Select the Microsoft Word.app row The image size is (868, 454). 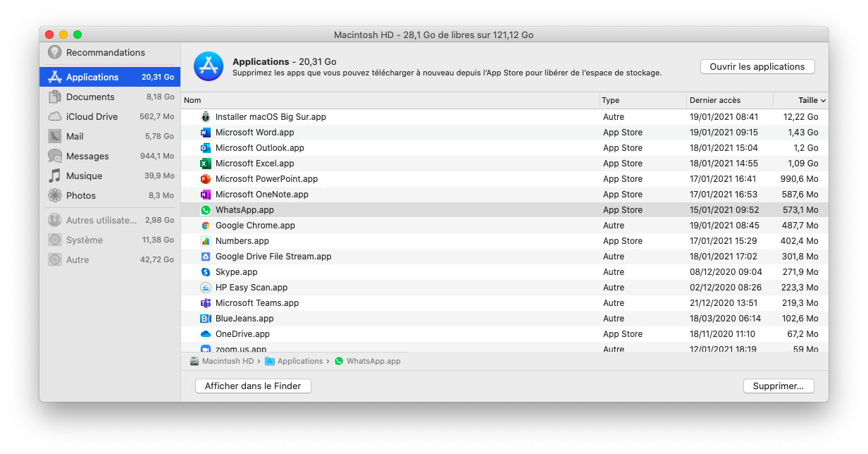click(x=504, y=133)
